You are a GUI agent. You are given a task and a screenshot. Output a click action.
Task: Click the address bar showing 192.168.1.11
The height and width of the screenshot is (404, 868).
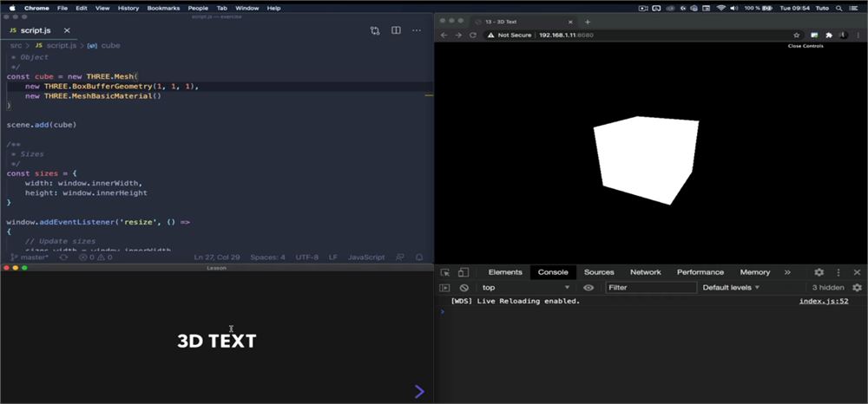(x=566, y=35)
